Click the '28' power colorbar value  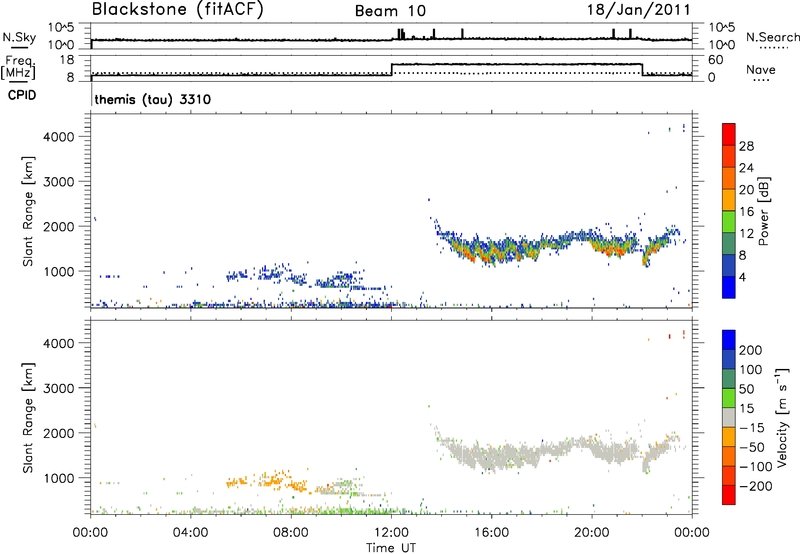(746, 146)
